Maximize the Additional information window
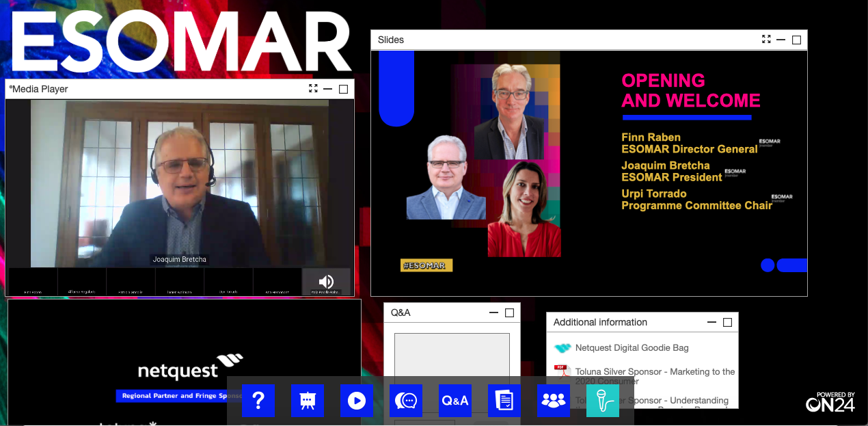Screen dimensions: 868x426 click(727, 322)
